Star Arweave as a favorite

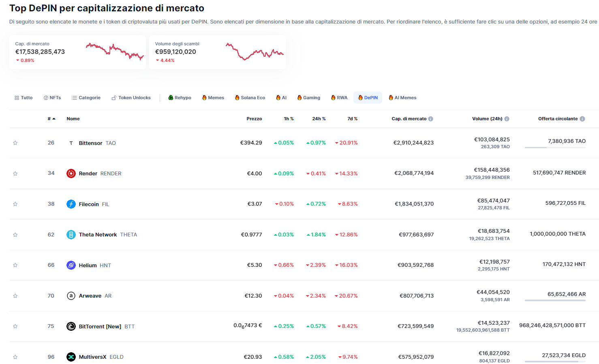tap(15, 296)
